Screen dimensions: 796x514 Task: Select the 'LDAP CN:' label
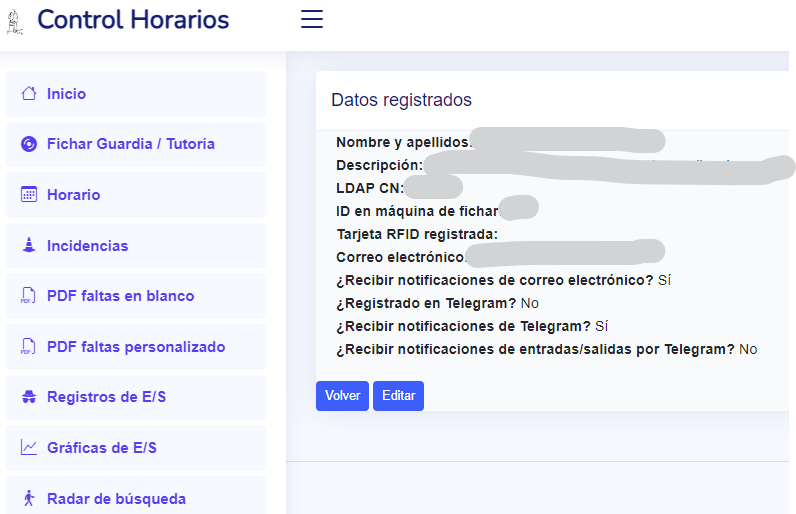click(370, 188)
